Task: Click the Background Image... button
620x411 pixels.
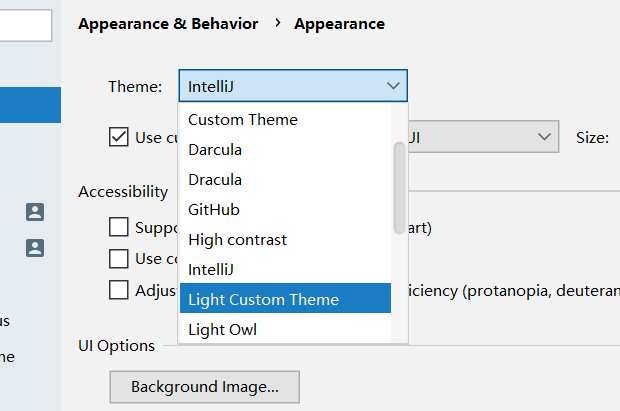Action: click(x=204, y=386)
